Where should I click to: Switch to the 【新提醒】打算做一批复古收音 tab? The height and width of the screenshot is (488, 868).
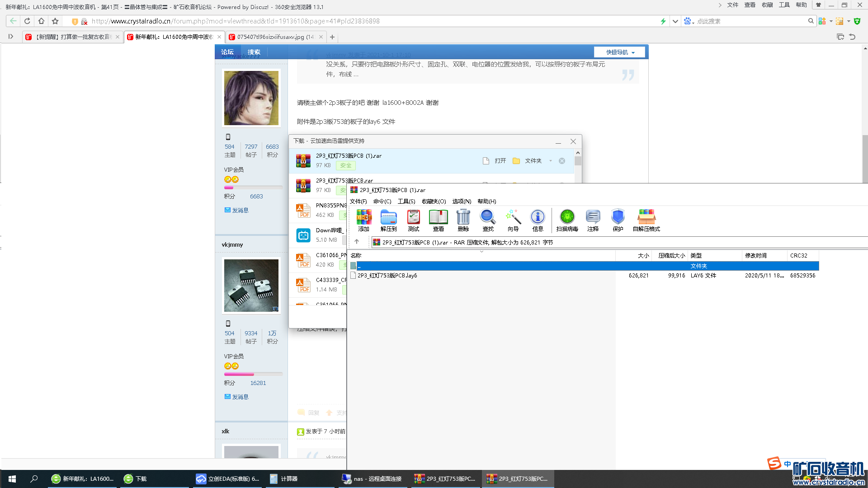pos(72,37)
